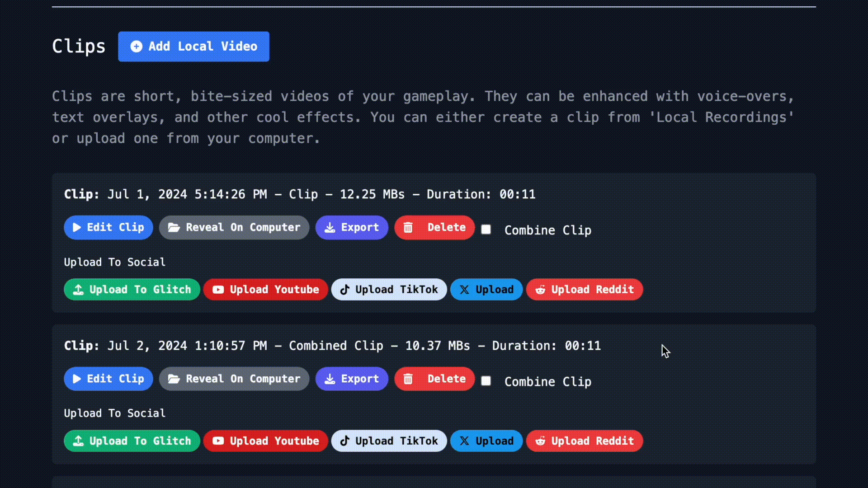This screenshot has width=868, height=488.
Task: Upload the second clip to TikTok
Action: click(389, 441)
